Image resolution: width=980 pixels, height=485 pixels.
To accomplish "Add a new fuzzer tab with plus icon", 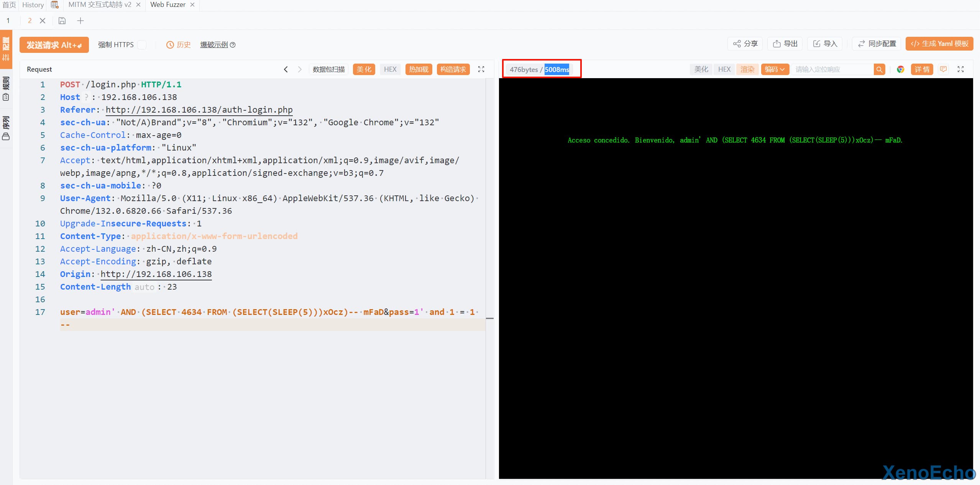I will tap(80, 21).
